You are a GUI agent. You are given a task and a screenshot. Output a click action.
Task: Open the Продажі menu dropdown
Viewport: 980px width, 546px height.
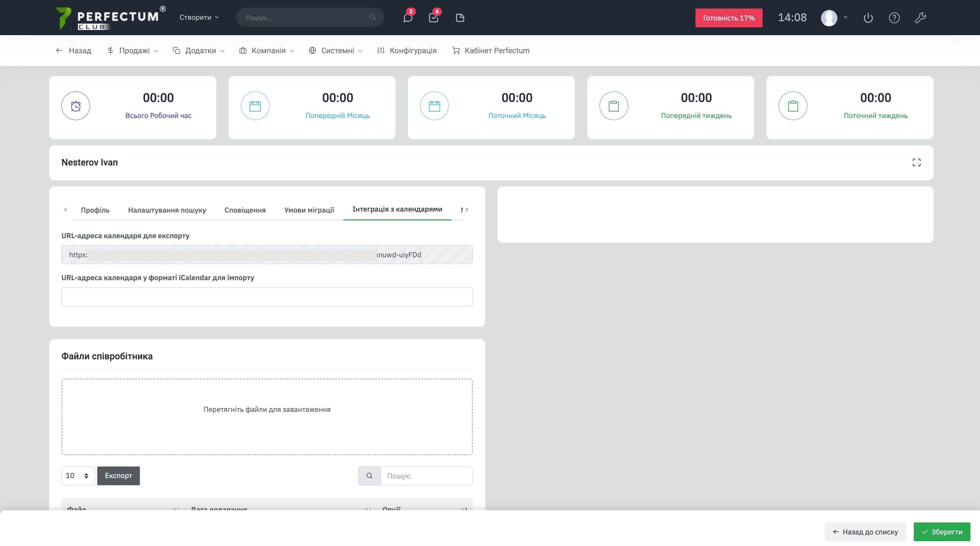pyautogui.click(x=133, y=51)
